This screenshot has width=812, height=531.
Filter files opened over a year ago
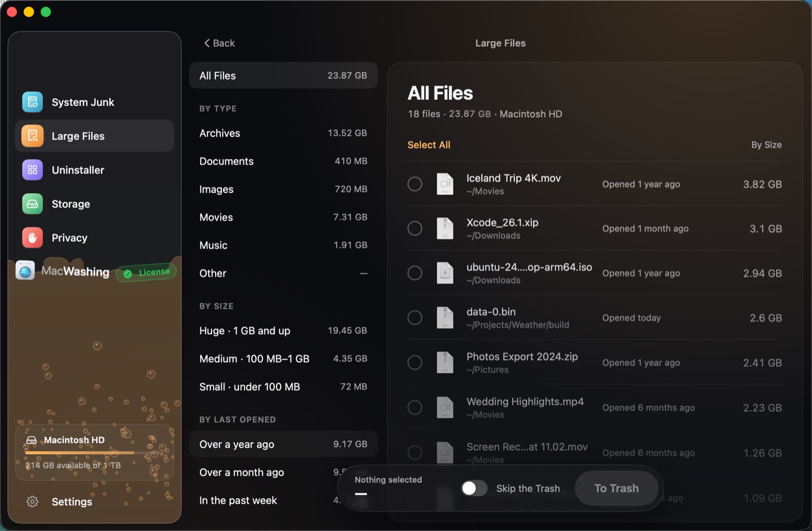point(283,444)
